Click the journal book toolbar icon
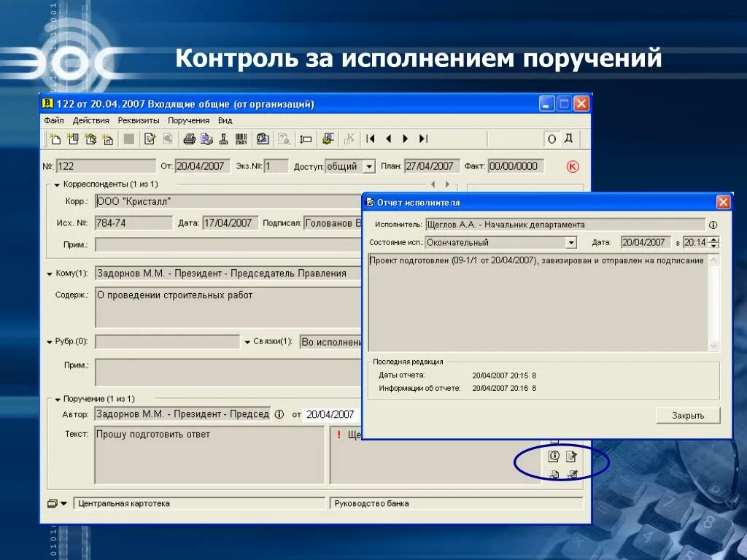747x560 pixels. tap(263, 139)
